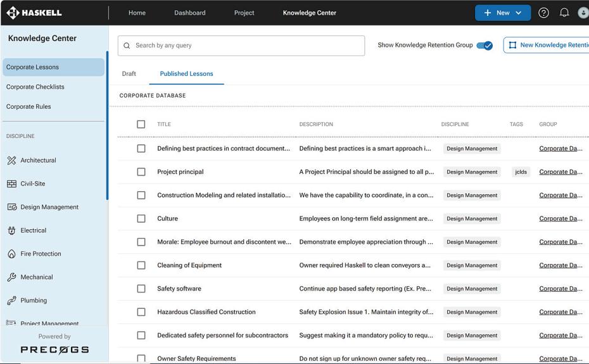Tick the select-all header checkbox
This screenshot has height=364, width=589.
[141, 124]
